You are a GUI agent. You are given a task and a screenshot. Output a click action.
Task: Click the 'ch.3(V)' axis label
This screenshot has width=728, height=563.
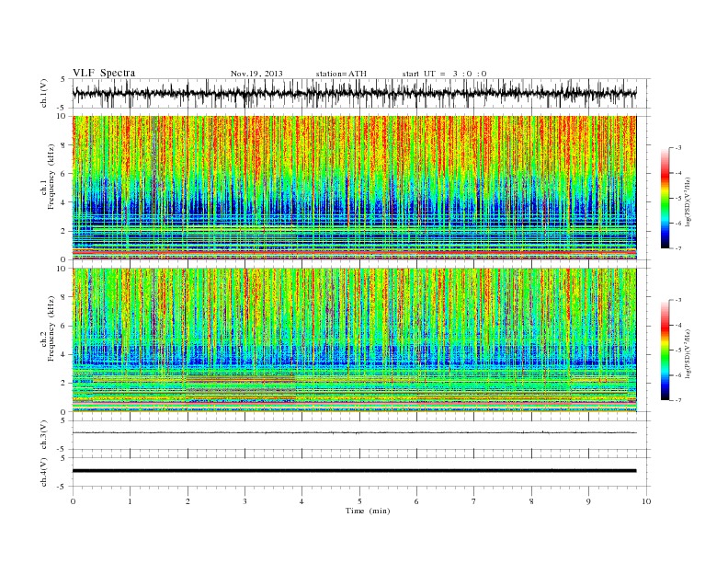44,435
